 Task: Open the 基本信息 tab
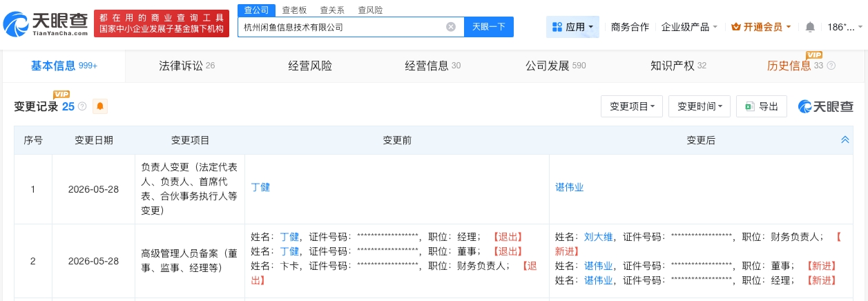64,66
